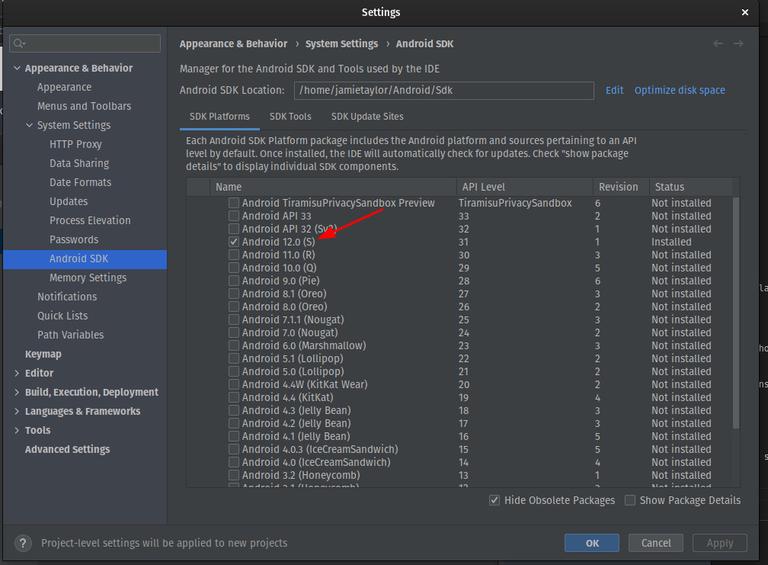Select Updates in the settings tree
The image size is (768, 565).
click(69, 202)
